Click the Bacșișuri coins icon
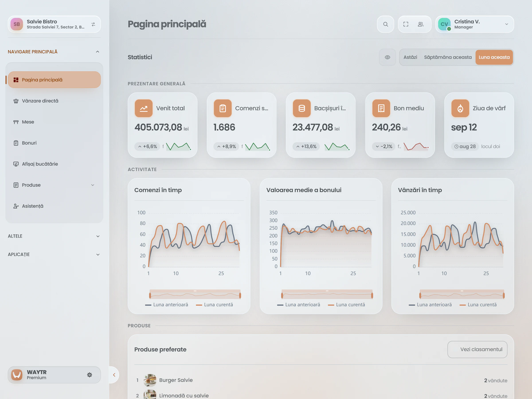This screenshot has height=399, width=532. tap(302, 108)
